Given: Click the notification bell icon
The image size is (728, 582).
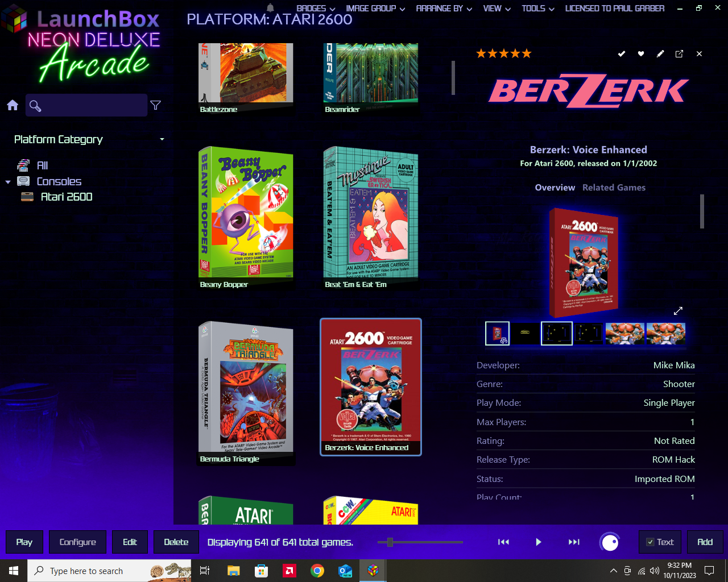Looking at the screenshot, I should [x=271, y=8].
